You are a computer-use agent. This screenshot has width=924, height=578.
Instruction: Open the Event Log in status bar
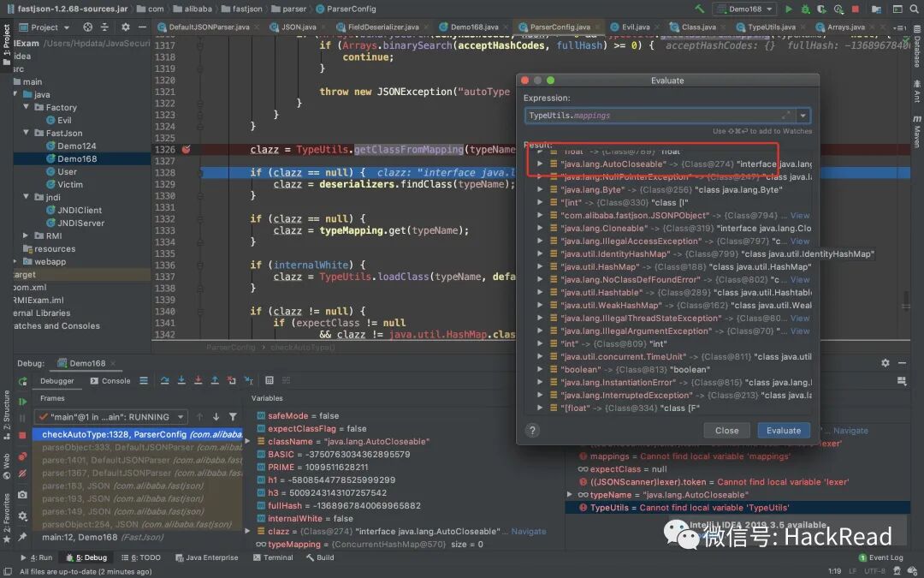tap(880, 557)
